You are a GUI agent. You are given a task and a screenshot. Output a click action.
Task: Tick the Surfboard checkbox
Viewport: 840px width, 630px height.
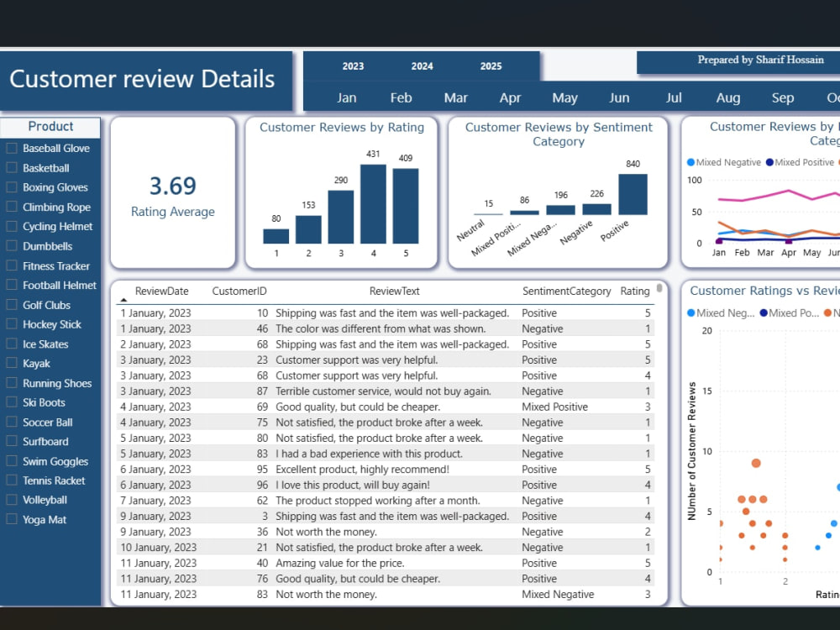click(x=11, y=442)
